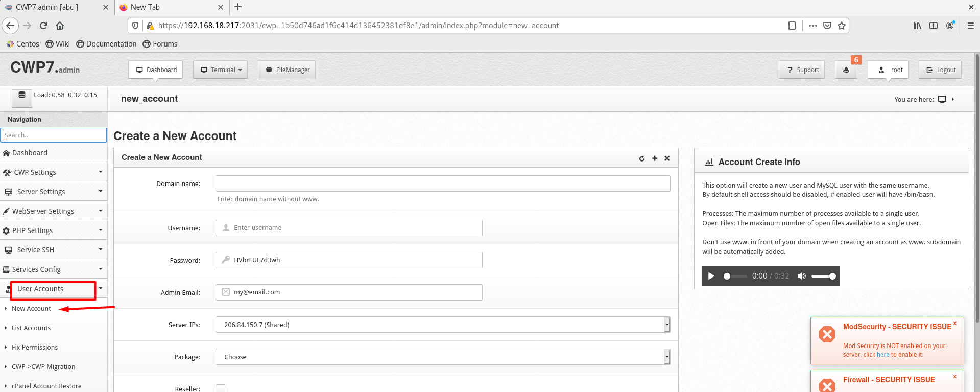Click the 'here' link to enable ModSecurity
Screen dimensions: 980x392
pyautogui.click(x=883, y=355)
